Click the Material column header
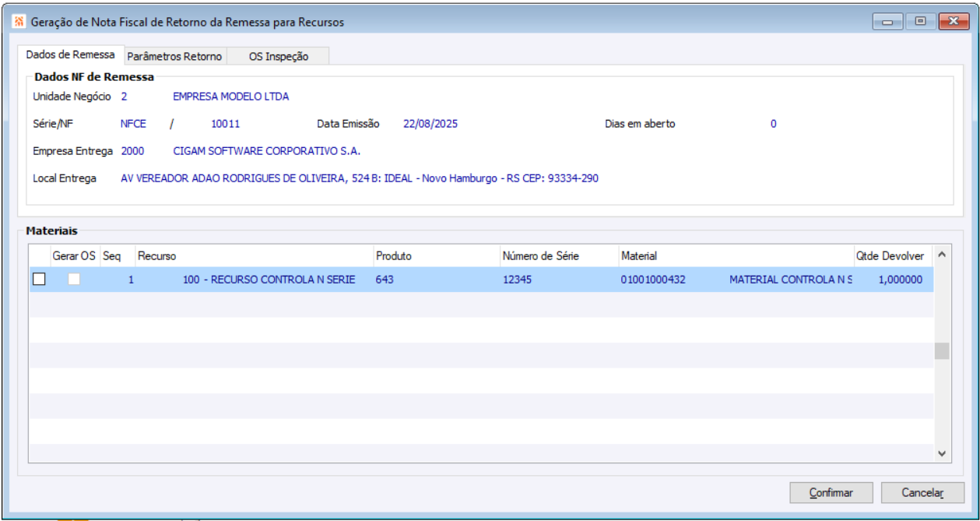Image resolution: width=980 pixels, height=521 pixels. (x=736, y=255)
